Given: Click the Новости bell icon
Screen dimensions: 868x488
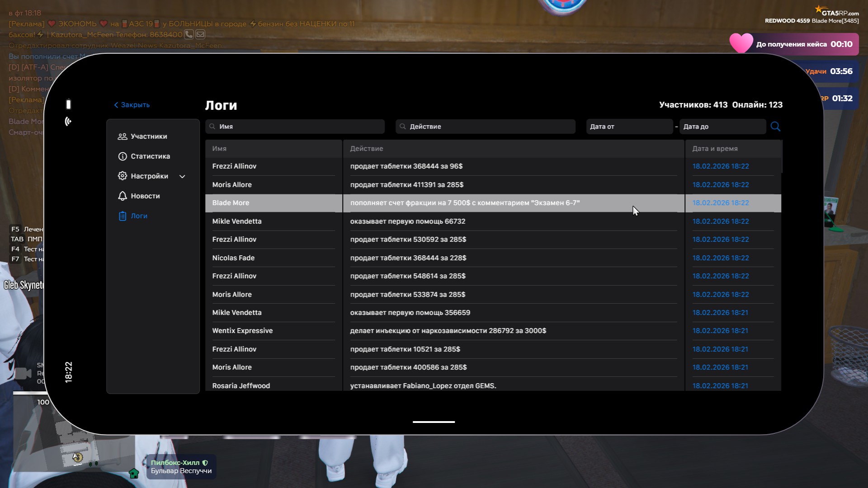Looking at the screenshot, I should (122, 196).
